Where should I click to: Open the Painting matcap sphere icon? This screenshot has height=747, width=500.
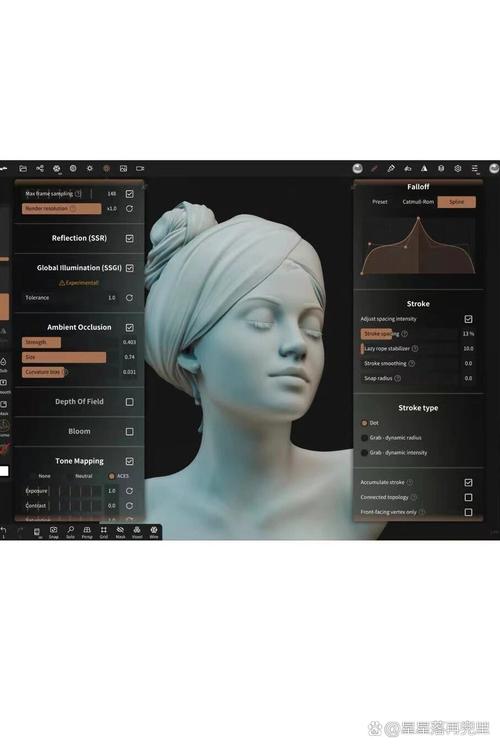(357, 168)
